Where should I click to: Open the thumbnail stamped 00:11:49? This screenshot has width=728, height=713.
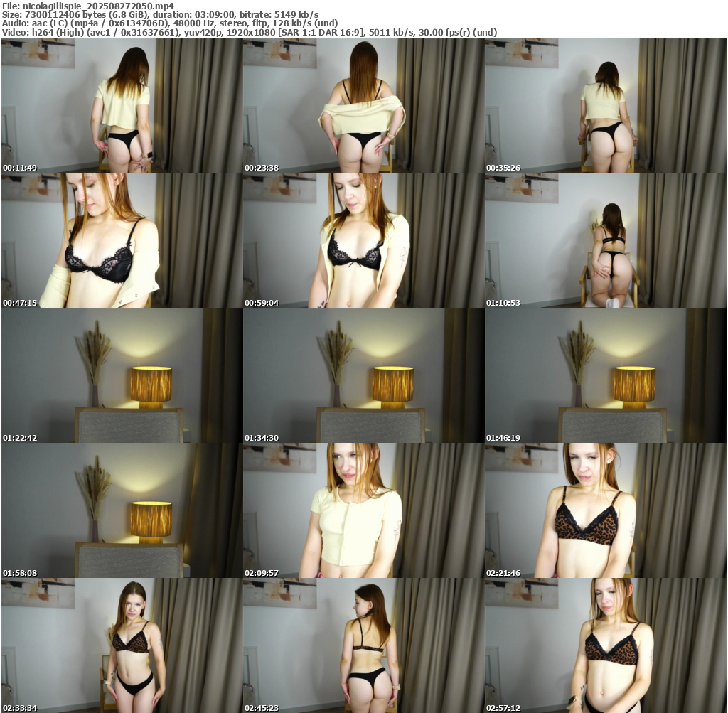pos(122,105)
